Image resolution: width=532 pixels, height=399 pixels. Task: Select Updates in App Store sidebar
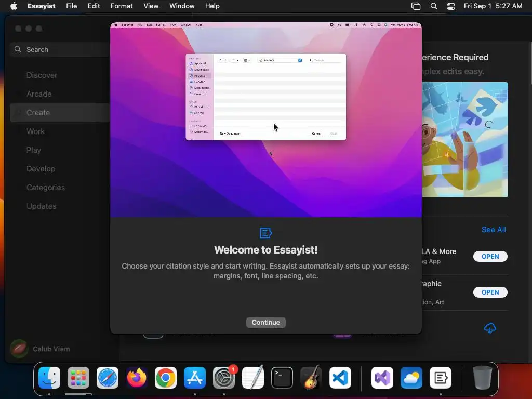coord(42,206)
